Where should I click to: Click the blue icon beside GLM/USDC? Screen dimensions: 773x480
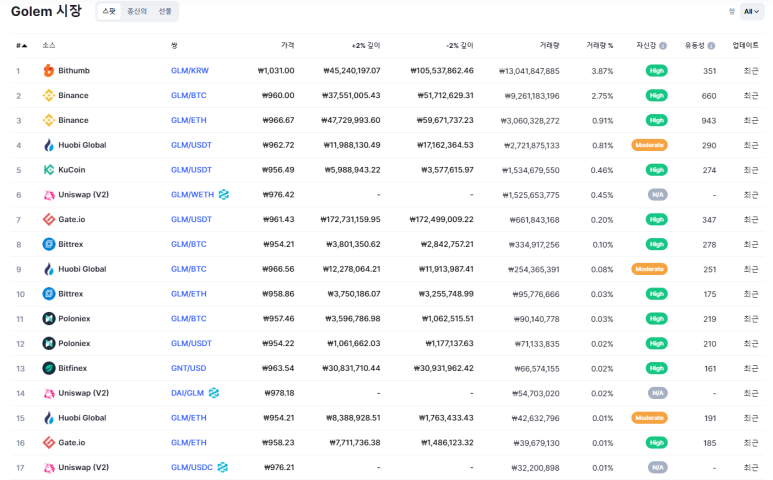[x=222, y=467]
